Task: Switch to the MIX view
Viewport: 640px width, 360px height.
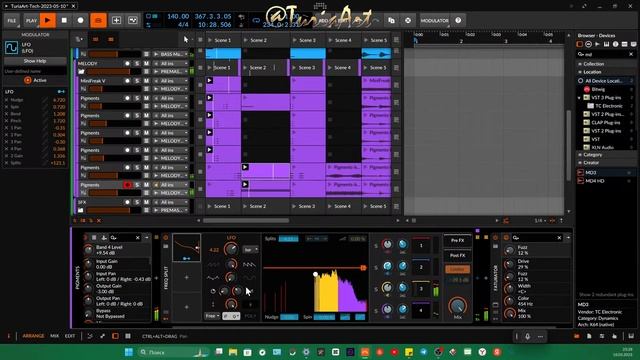Action: 55,336
